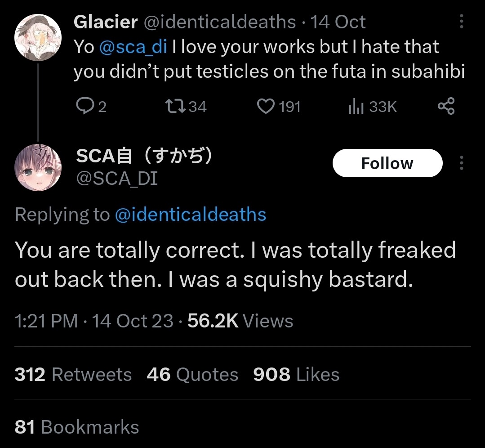The height and width of the screenshot is (448, 485).
Task: Click the 81 Bookmarks count
Action: click(x=76, y=427)
